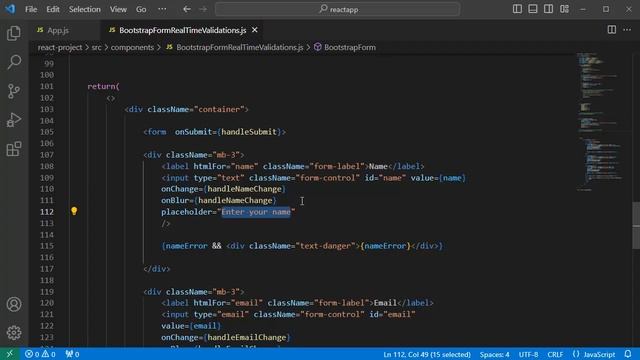
Task: Open notifications bell in status bar
Action: click(x=628, y=354)
